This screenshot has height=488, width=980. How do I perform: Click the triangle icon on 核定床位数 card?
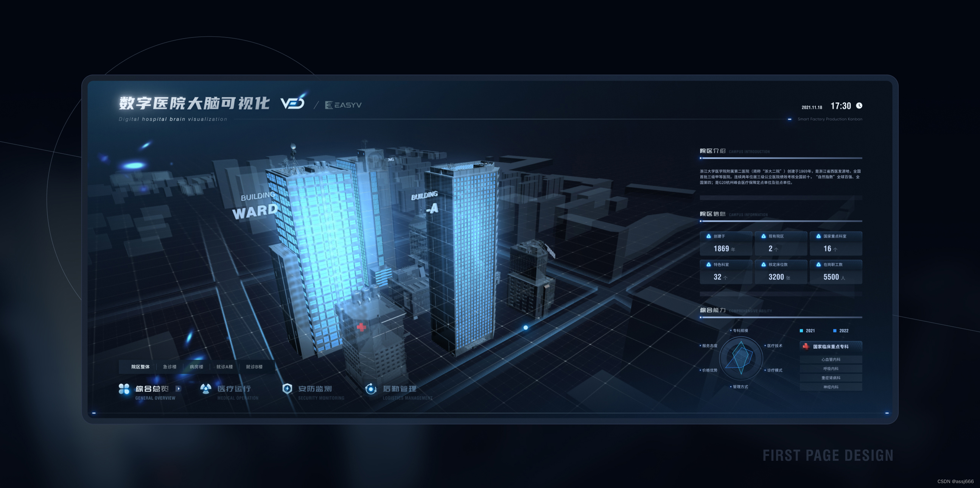[763, 264]
